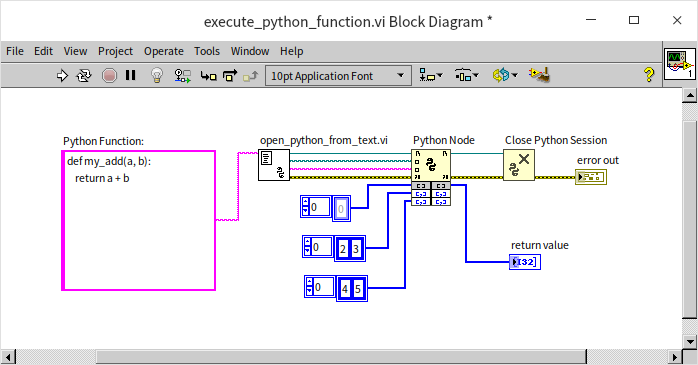Click the Run Continuously button

(x=84, y=76)
